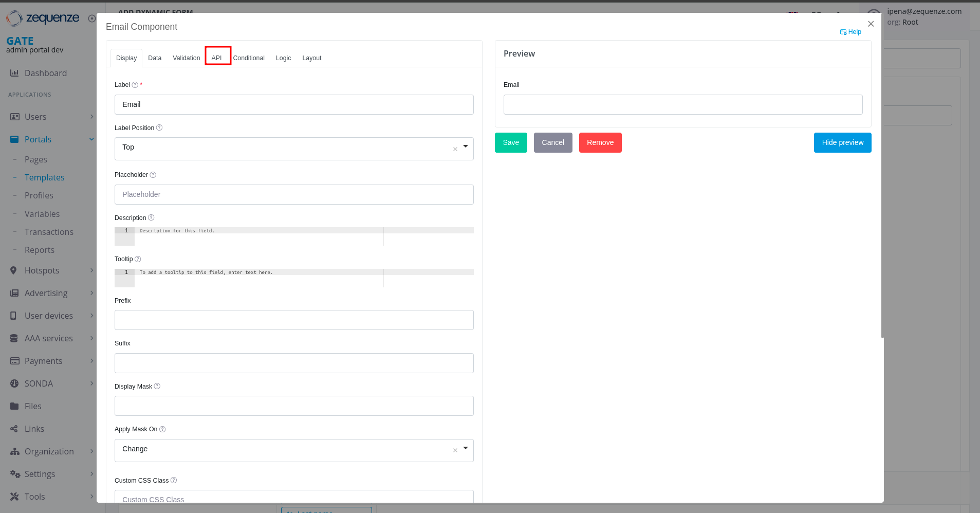The width and height of the screenshot is (980, 513).
Task: Click into the Prefix input field
Action: pos(294,320)
